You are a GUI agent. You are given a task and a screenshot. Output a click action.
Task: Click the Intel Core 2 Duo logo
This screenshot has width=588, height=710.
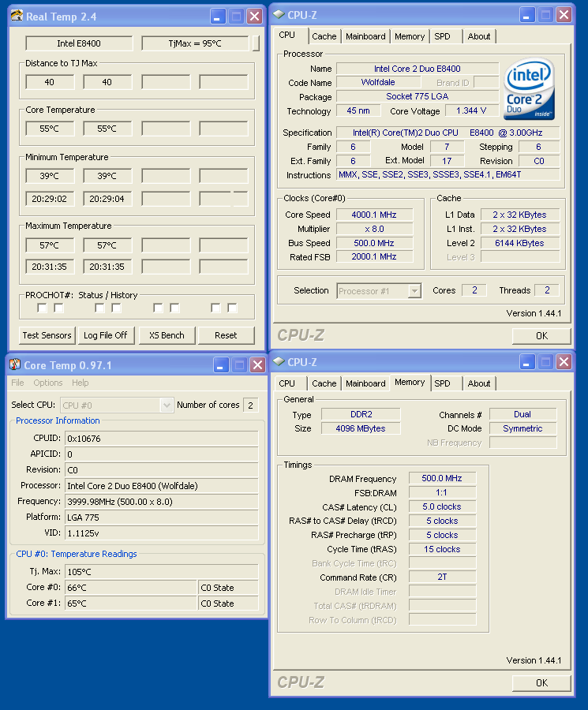[x=529, y=89]
